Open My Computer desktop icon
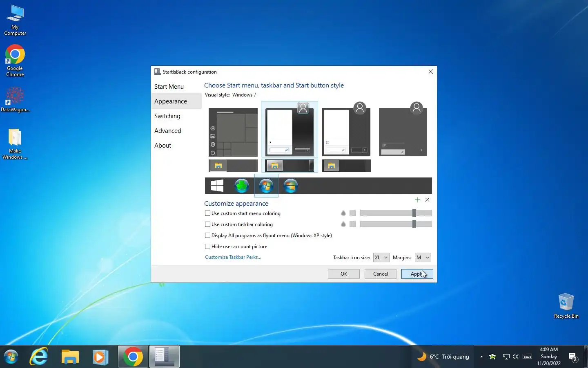The height and width of the screenshot is (368, 588). (x=15, y=20)
